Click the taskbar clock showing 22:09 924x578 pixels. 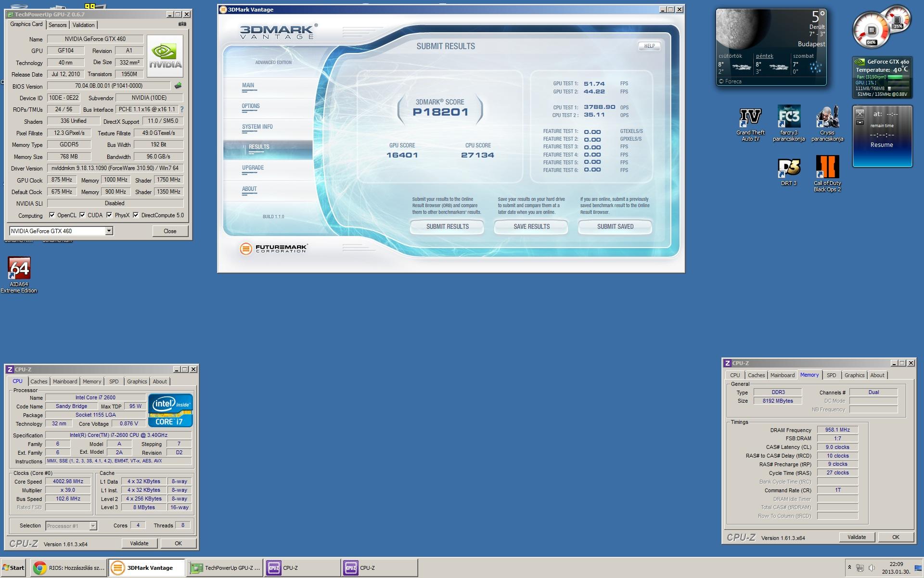[896, 568]
